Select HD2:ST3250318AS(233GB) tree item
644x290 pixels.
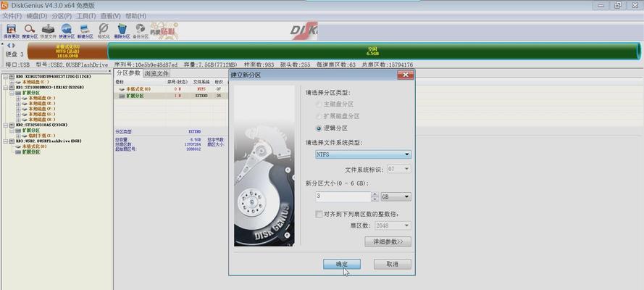pyautogui.click(x=41, y=125)
